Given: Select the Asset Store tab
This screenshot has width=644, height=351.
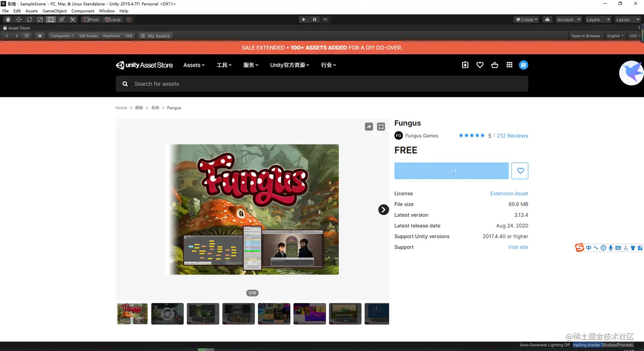Looking at the screenshot, I should [17, 28].
